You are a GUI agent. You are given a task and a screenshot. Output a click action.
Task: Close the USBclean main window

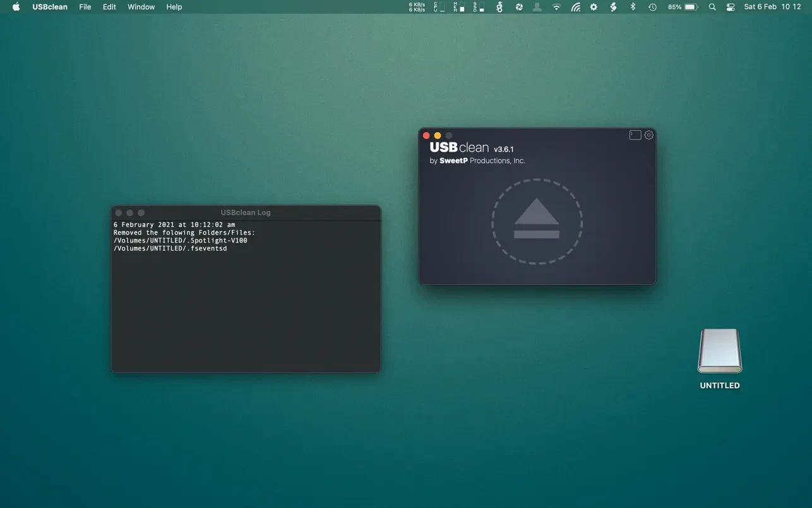tap(426, 136)
